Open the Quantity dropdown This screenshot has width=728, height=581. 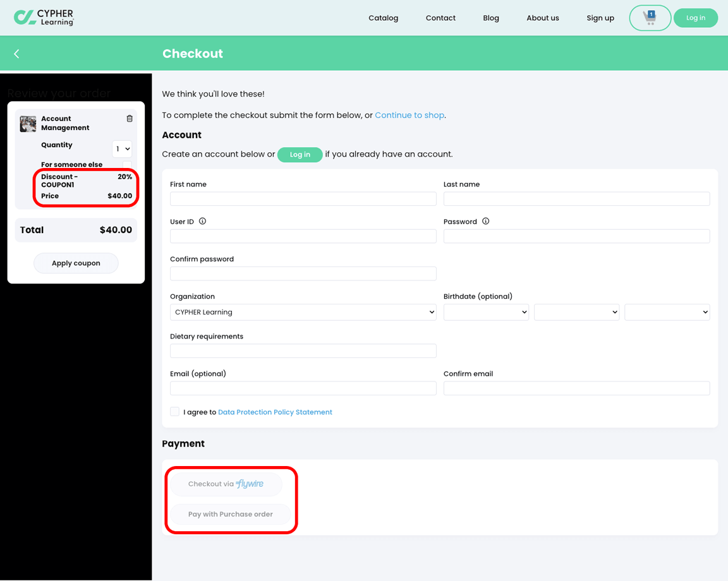click(122, 149)
